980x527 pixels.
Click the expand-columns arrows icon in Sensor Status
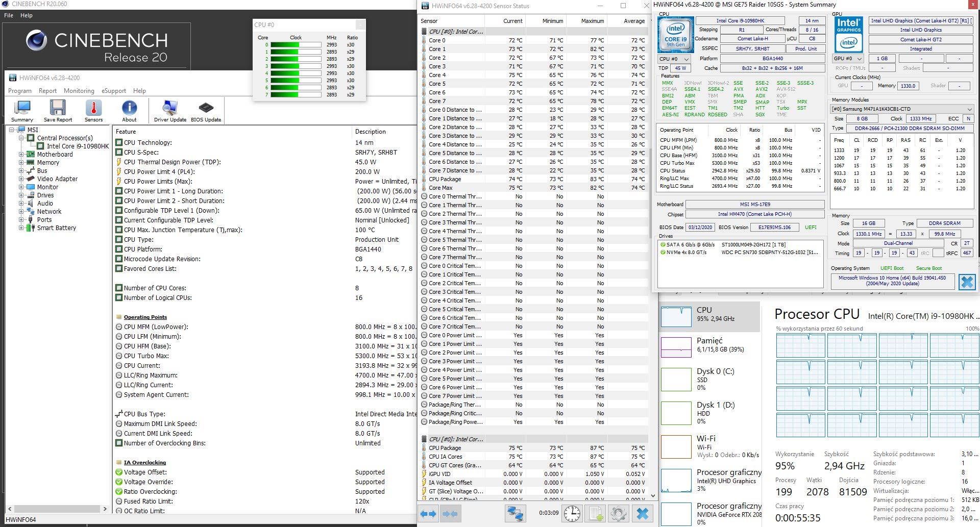point(428,513)
